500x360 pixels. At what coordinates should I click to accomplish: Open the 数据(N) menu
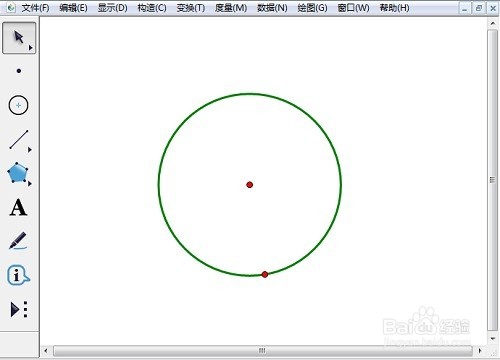[272, 8]
